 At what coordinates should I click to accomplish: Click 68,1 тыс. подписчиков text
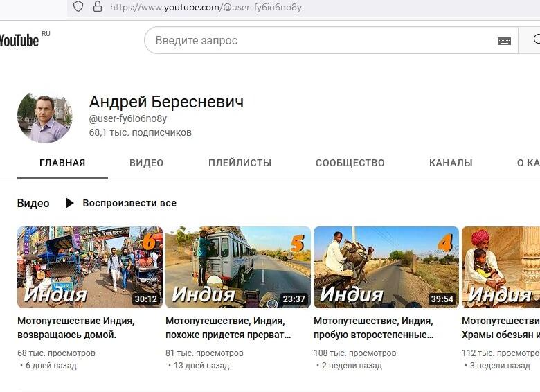[x=140, y=132]
